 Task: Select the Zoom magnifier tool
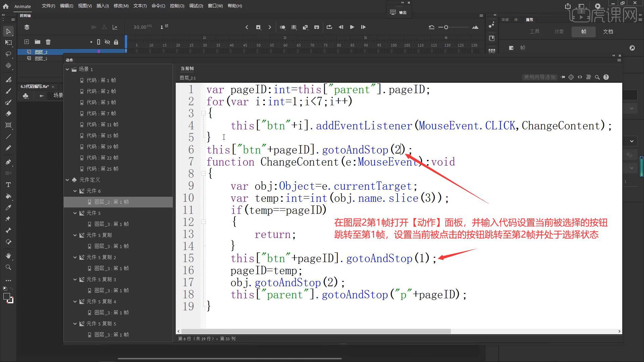tap(8, 267)
